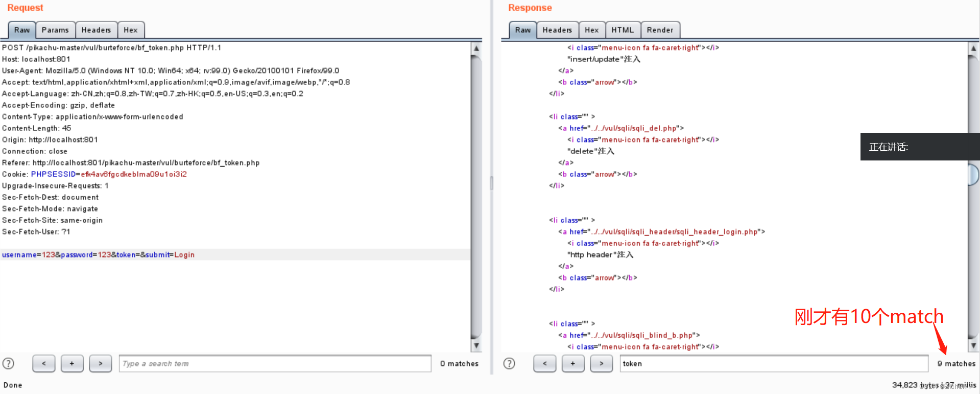Click the Response scrollbar down arrow
This screenshot has width=980, height=394.
973,345
